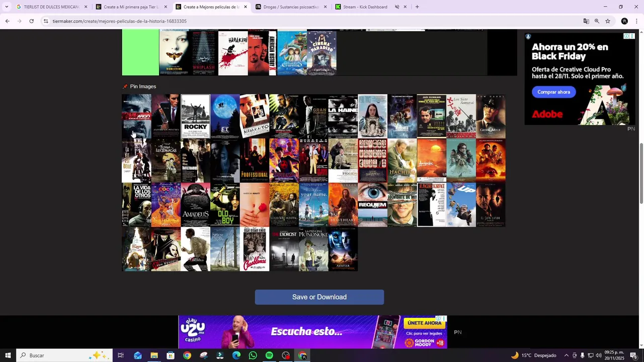This screenshot has height=362, width=644.
Task: Switch to Drogas / Sustancias psicoactivas tab
Action: point(291,7)
